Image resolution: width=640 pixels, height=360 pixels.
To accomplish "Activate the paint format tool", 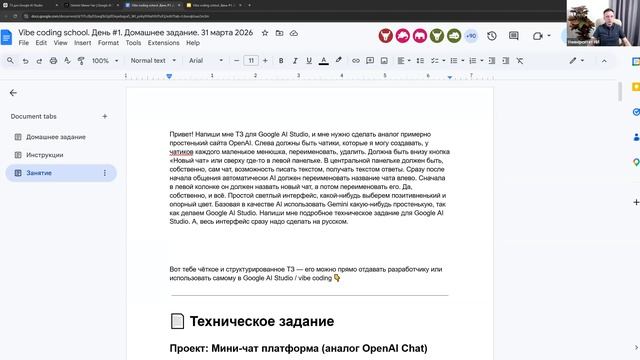I will click(81, 60).
